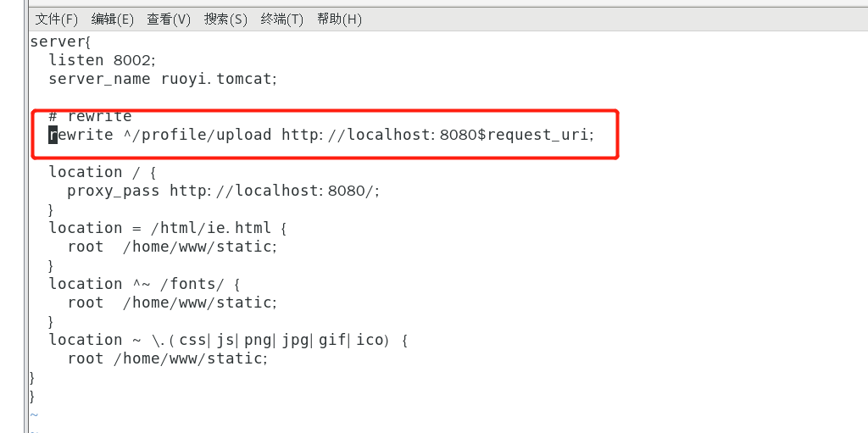Viewport: 868px width, 433px height.
Task: Click the $request_uri variable text
Action: [x=534, y=135]
